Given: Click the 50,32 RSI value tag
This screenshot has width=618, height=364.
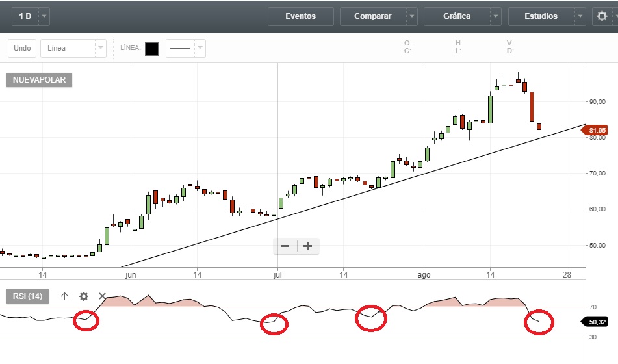Looking at the screenshot, I should tap(595, 322).
